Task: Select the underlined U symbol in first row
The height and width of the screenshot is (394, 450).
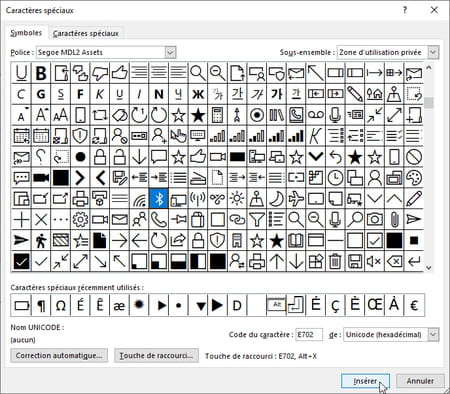Action: click(21, 73)
